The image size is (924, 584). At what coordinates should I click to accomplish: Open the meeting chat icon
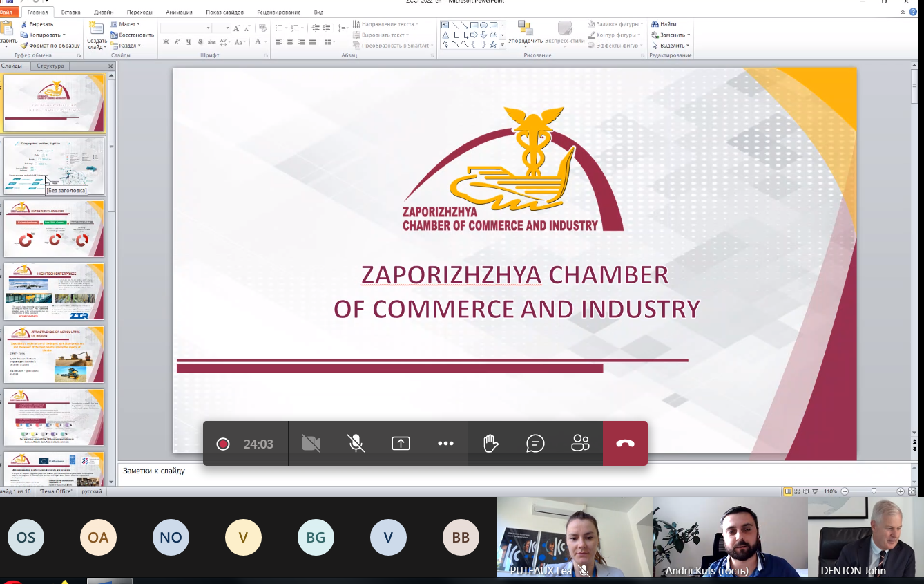535,444
